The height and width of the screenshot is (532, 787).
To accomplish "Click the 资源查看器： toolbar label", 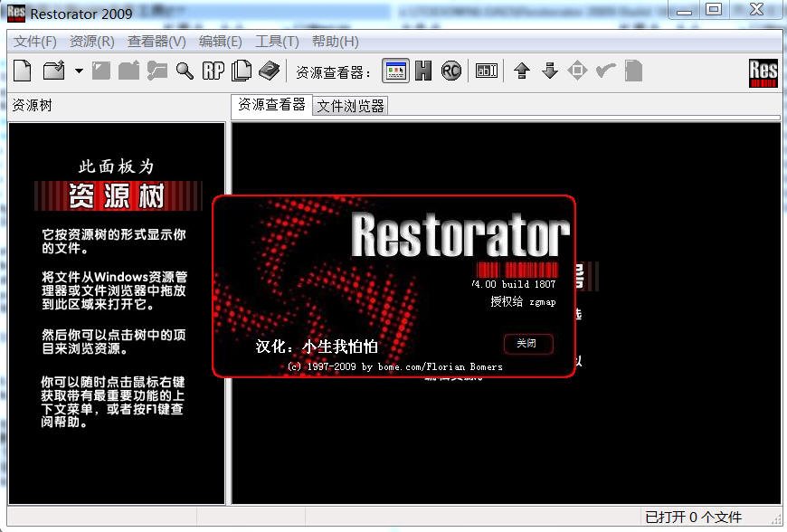I will [x=333, y=72].
